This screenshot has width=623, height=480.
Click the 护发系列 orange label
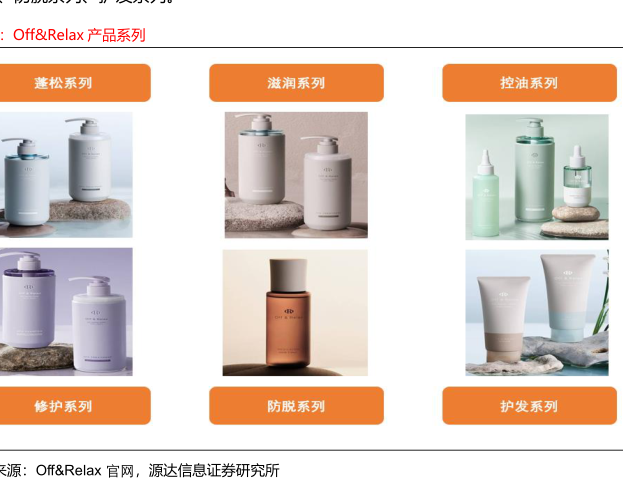(x=529, y=406)
